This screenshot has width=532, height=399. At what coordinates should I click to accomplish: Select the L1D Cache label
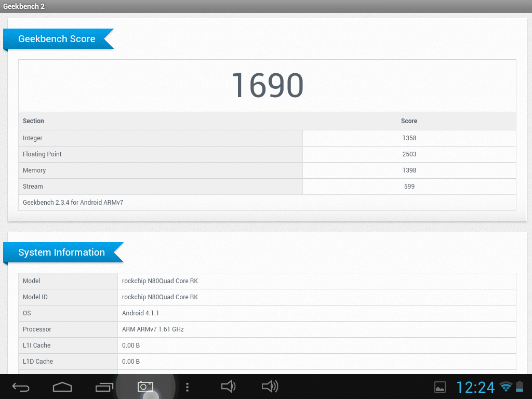point(38,362)
